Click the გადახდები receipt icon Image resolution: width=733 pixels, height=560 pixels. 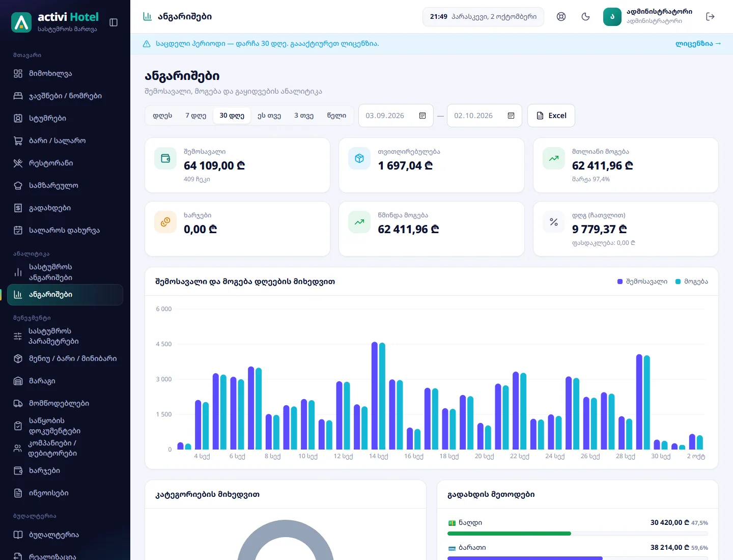[x=18, y=208]
